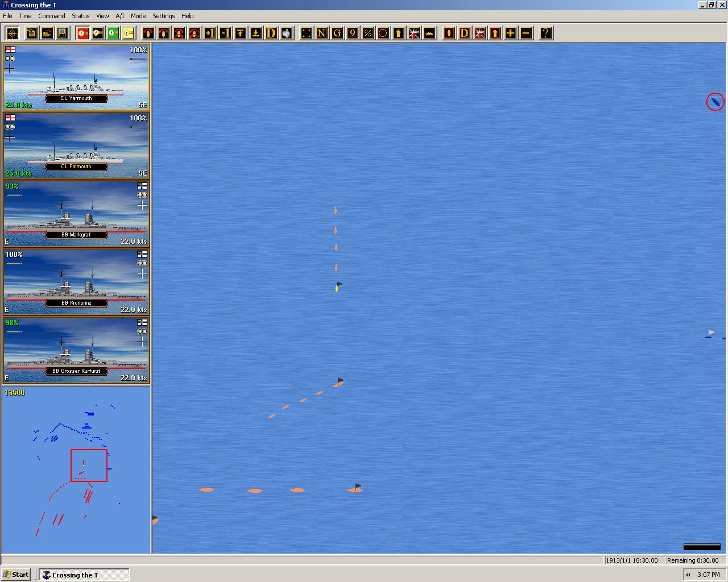
Task: Toggle the G display button
Action: click(337, 33)
